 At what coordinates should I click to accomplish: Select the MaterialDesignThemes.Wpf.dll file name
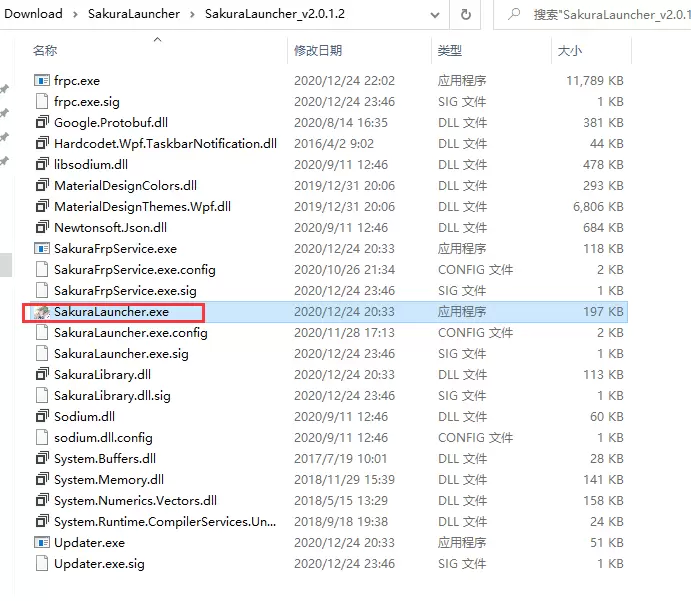(x=143, y=207)
